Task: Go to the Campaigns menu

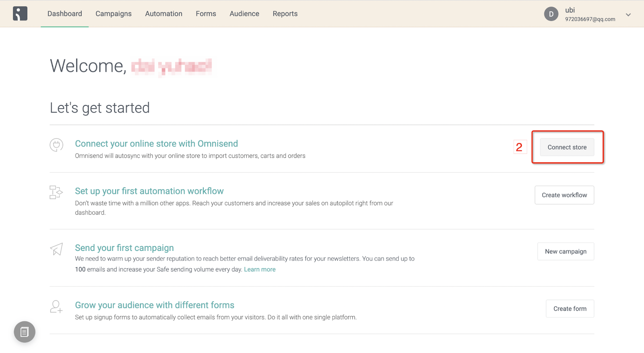Action: (114, 14)
